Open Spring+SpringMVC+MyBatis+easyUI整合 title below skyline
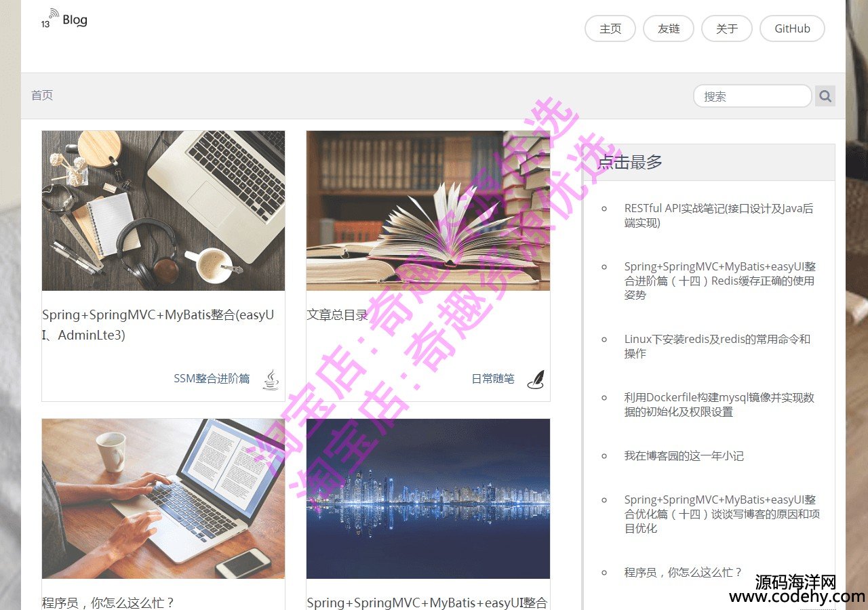Screen dimensions: 868x610 [427, 603]
